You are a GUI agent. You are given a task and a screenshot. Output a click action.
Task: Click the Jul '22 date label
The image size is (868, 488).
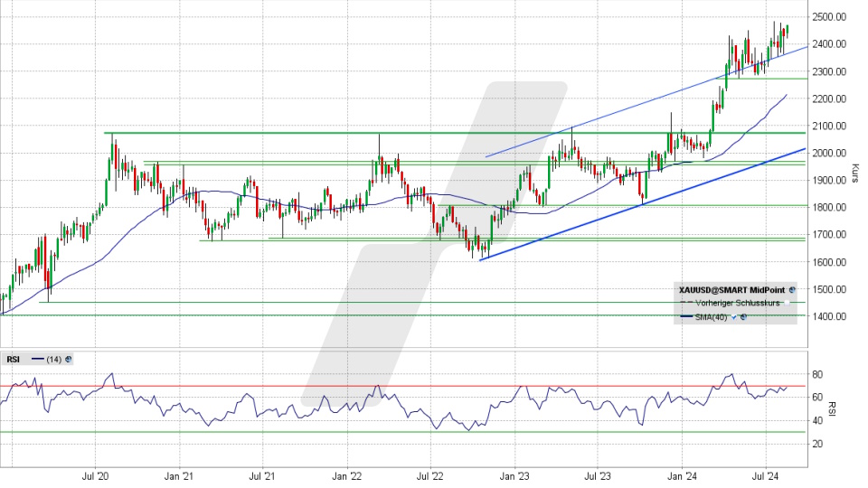pyautogui.click(x=430, y=476)
